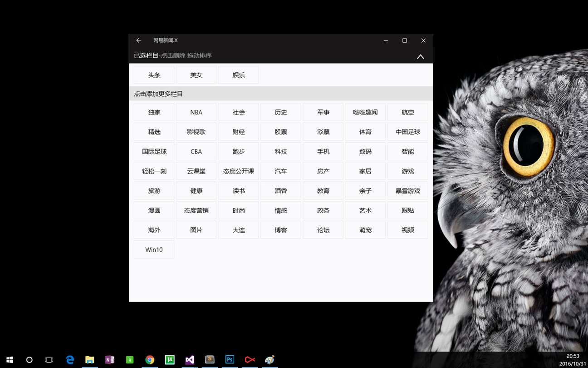Add the 艺术 column
The width and height of the screenshot is (588, 368).
[365, 210]
